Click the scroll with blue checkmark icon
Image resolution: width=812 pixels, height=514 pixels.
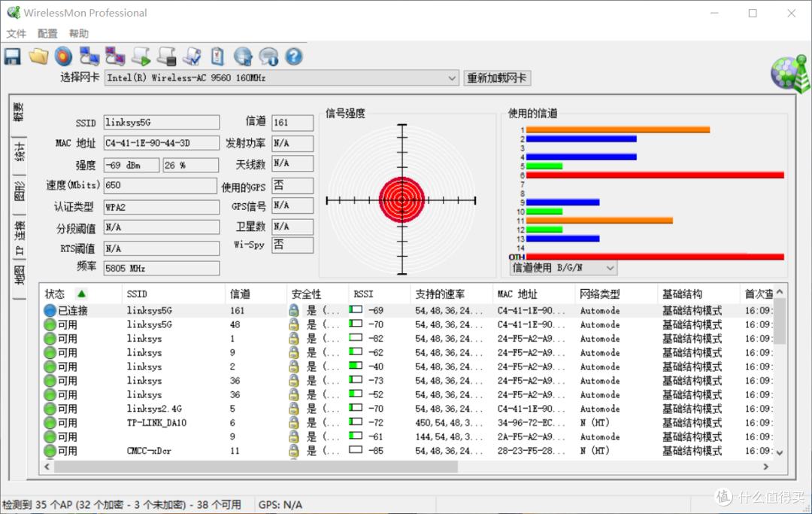tap(192, 56)
